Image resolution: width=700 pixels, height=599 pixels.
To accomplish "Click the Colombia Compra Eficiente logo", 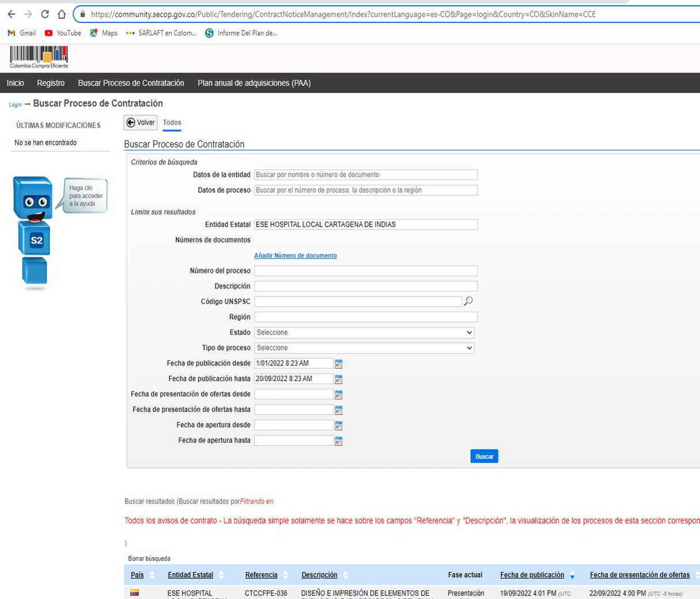I will [x=39, y=58].
